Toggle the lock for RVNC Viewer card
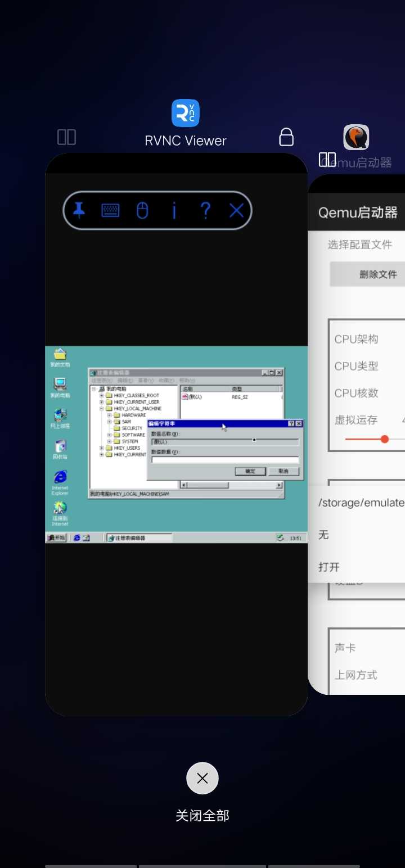The height and width of the screenshot is (868, 405). (286, 137)
